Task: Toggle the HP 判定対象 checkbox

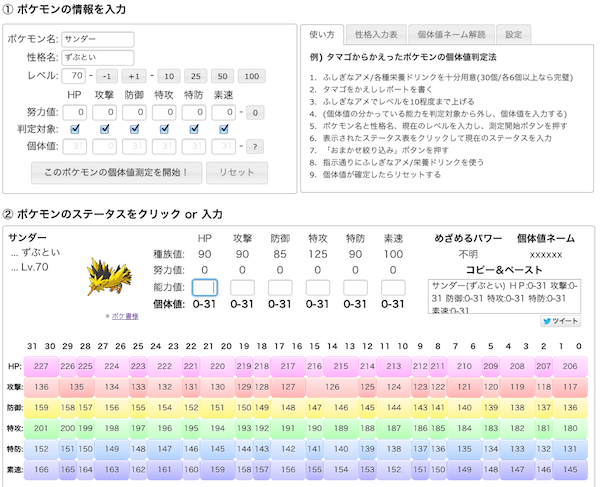Action: coord(75,129)
